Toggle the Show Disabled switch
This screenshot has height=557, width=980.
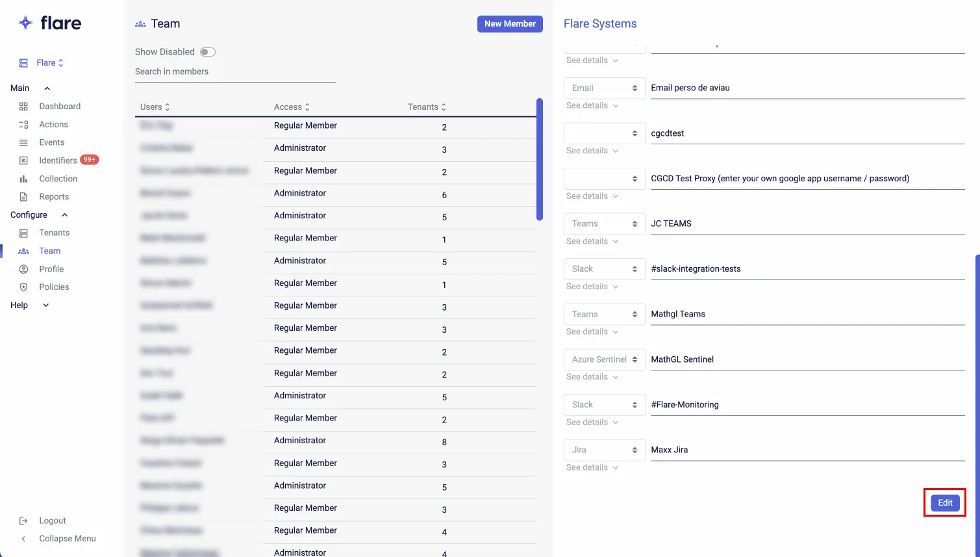[208, 52]
